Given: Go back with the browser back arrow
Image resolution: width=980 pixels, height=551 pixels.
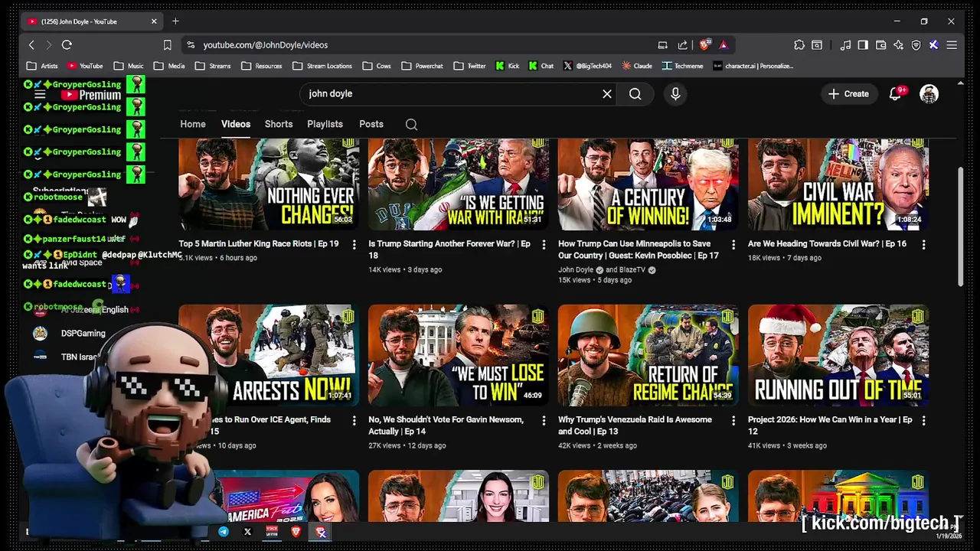Looking at the screenshot, I should pos(31,45).
